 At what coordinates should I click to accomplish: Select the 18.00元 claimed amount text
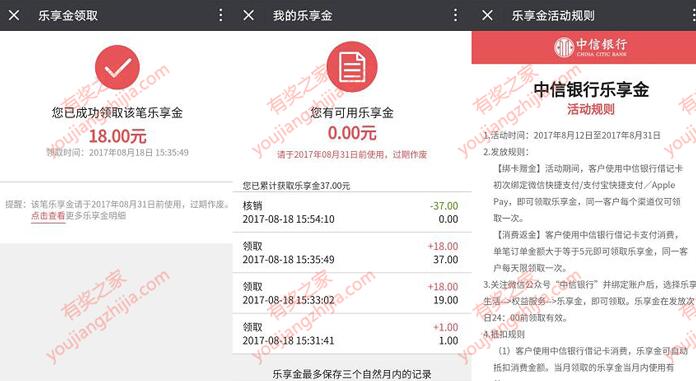[118, 136]
